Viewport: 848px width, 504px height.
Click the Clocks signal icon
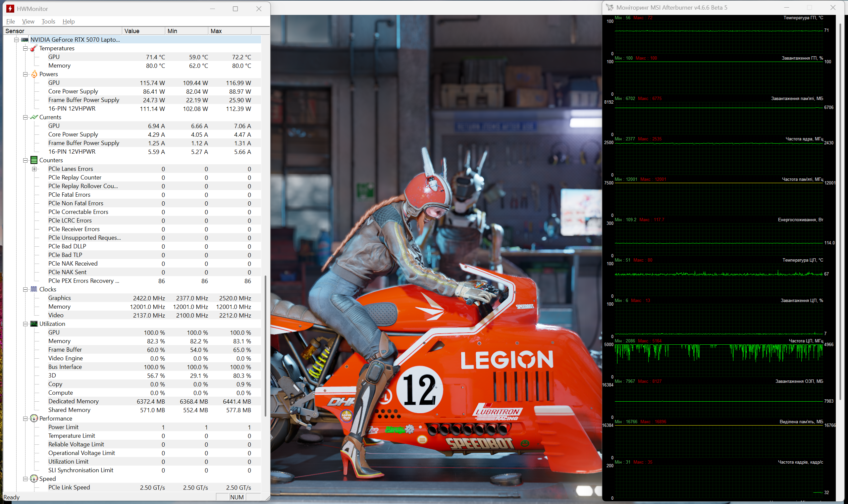pyautogui.click(x=34, y=289)
